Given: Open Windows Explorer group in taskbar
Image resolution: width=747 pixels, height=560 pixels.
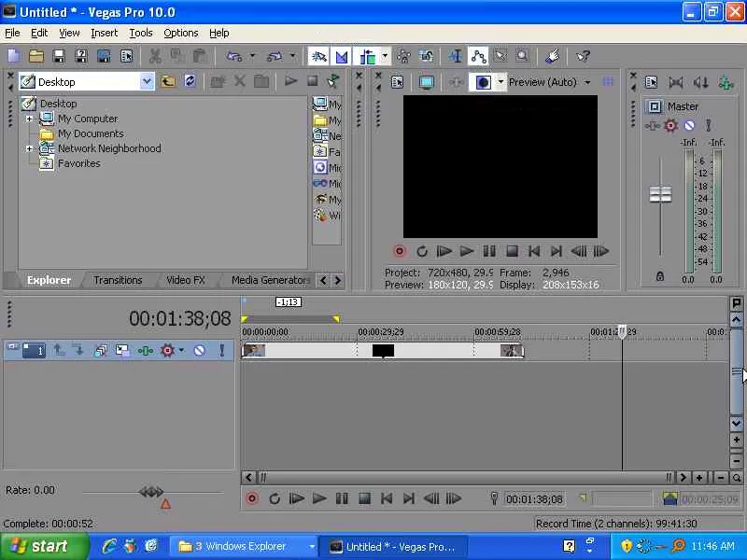Looking at the screenshot, I should point(245,546).
